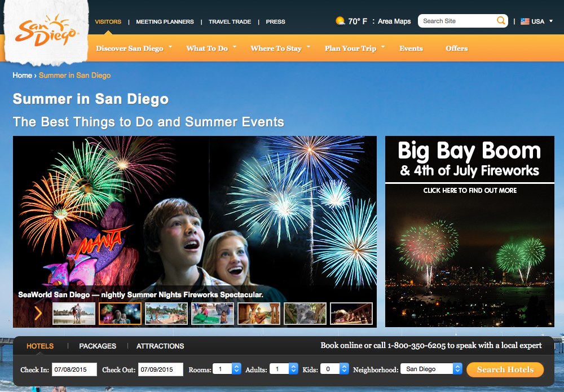Click the weather sun icon

click(340, 21)
